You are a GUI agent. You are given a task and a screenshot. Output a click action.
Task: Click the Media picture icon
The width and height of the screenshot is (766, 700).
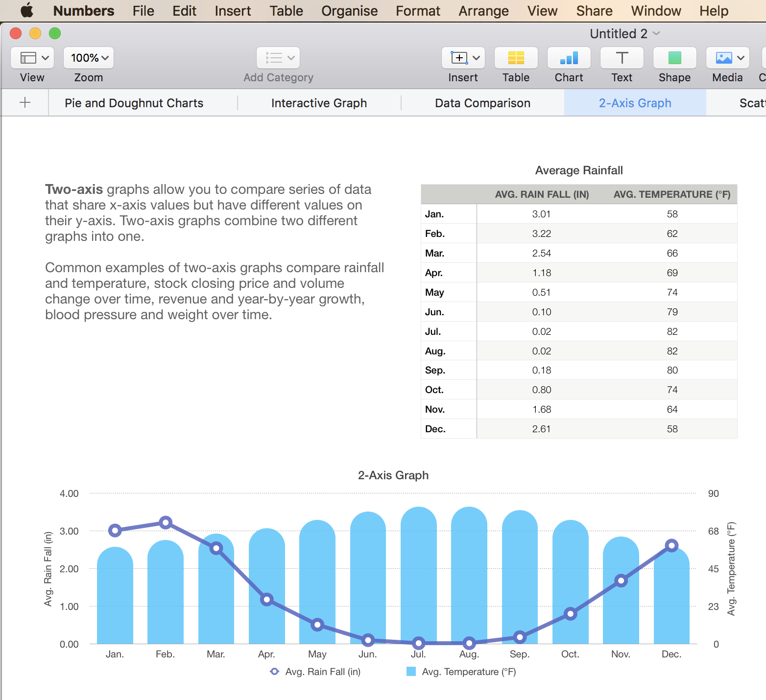[x=724, y=58]
